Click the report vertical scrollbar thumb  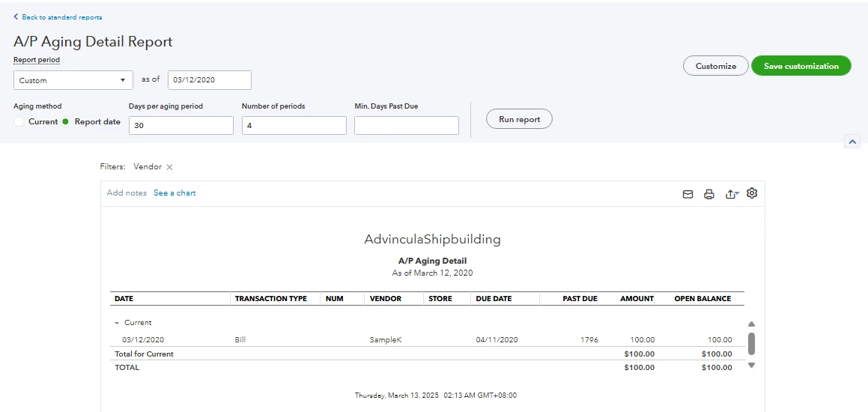pyautogui.click(x=751, y=343)
